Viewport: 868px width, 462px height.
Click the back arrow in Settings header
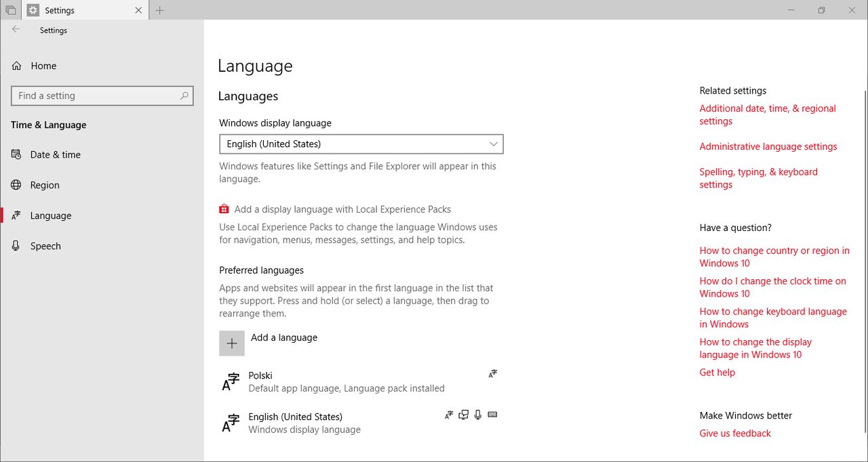pos(16,30)
